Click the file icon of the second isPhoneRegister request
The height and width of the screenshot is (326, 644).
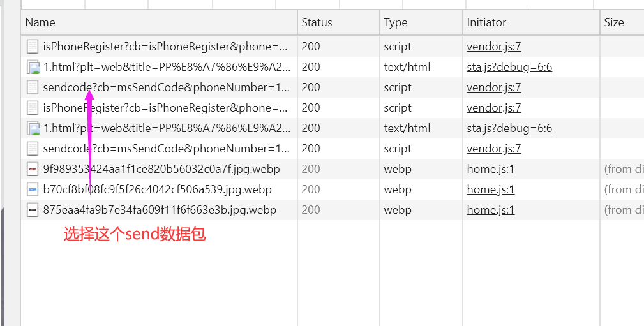[x=33, y=108]
